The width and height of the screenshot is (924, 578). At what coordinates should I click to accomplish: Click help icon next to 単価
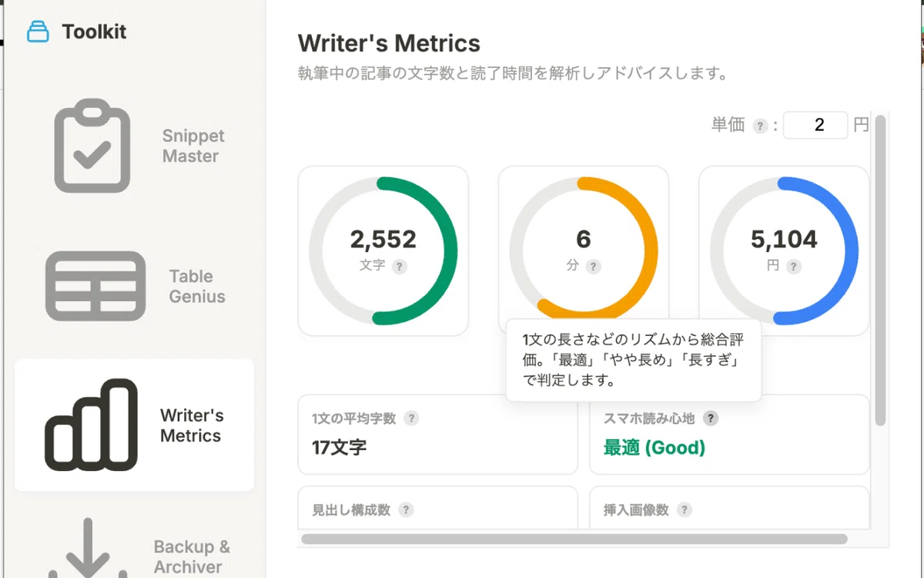point(760,126)
